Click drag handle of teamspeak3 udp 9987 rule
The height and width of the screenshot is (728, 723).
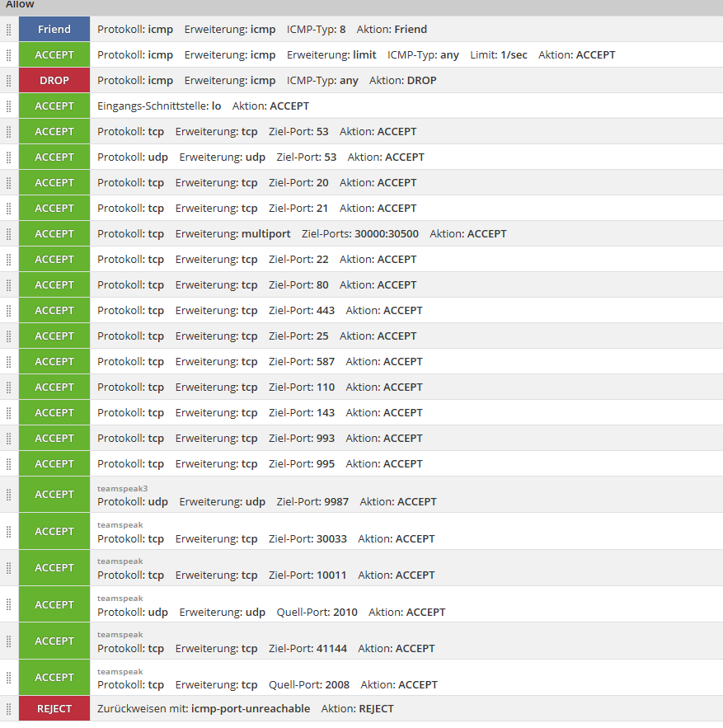click(x=9, y=495)
